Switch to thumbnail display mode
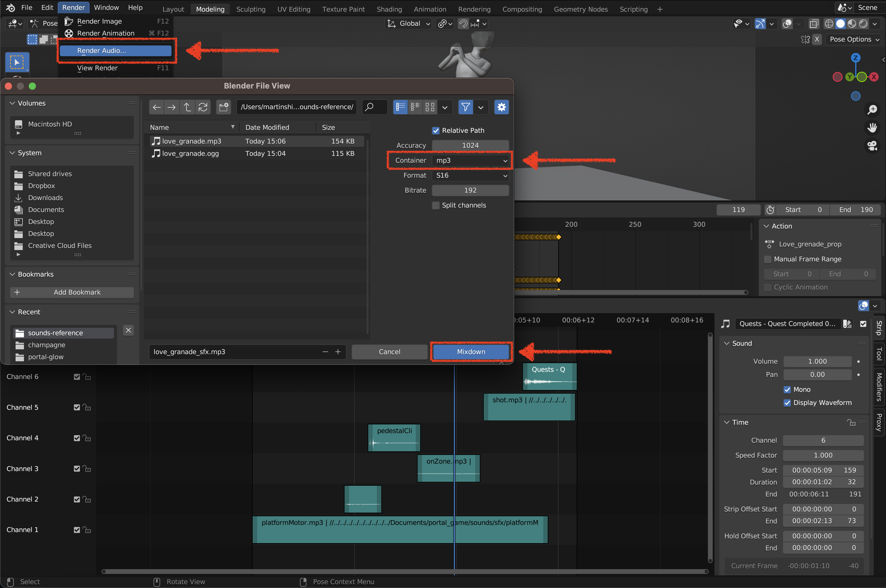 point(430,107)
